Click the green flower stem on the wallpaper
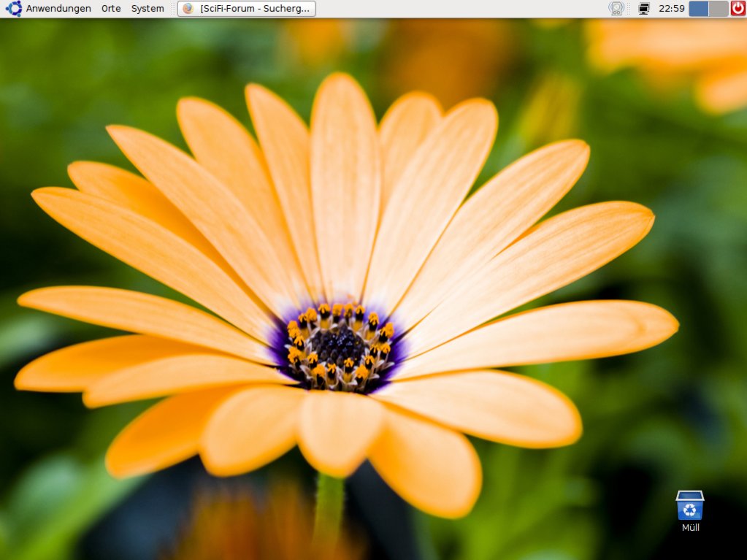This screenshot has height=560, width=747. coord(329,511)
